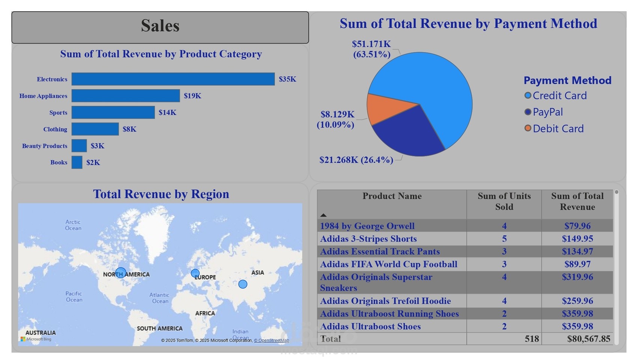Click the sort arrow under Product Name
Screen dimensions: 638x364
tap(324, 215)
